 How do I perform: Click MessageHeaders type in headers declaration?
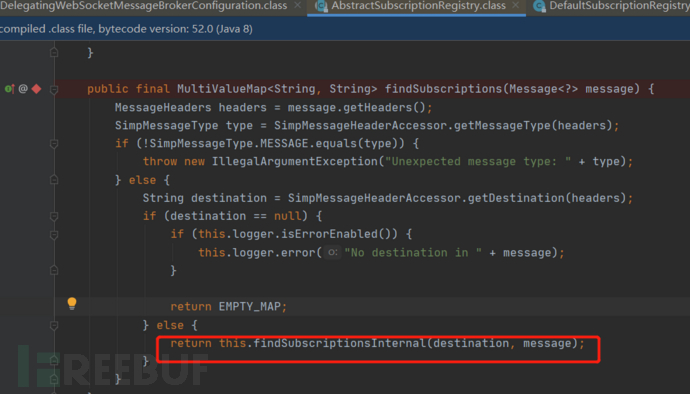tap(163, 107)
